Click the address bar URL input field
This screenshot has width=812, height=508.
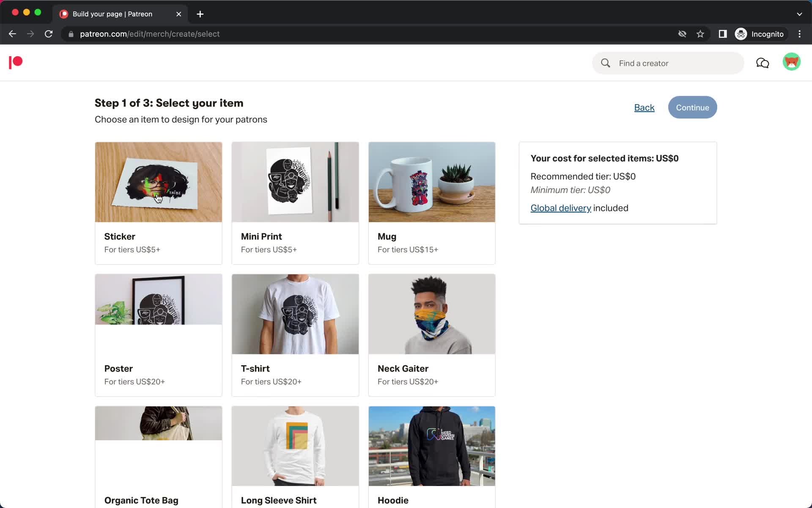coord(150,34)
